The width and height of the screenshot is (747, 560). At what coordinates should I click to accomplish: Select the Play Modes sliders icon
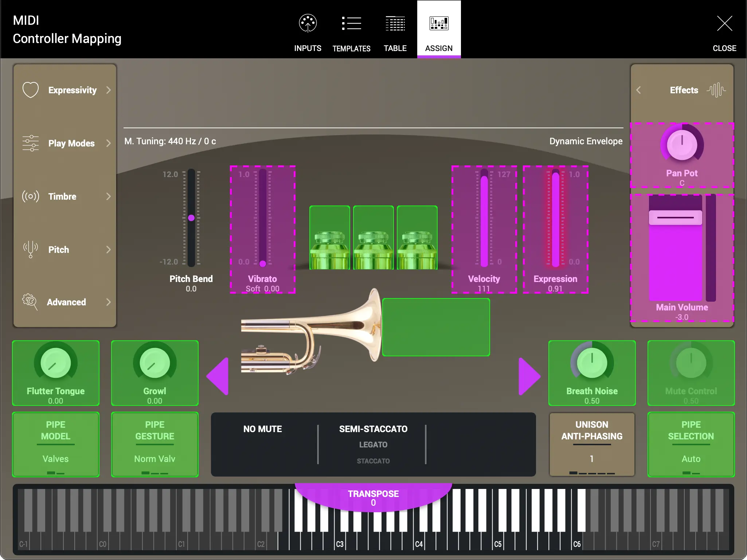[x=31, y=143]
